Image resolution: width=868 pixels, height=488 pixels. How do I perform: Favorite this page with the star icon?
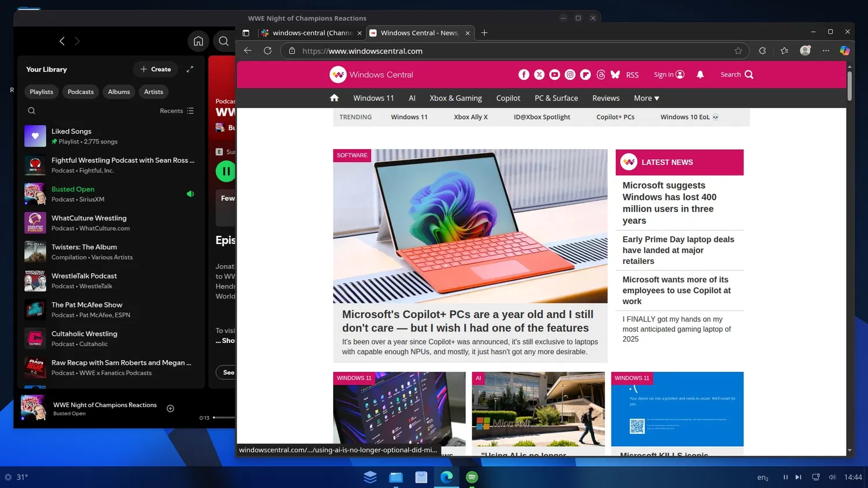point(738,51)
